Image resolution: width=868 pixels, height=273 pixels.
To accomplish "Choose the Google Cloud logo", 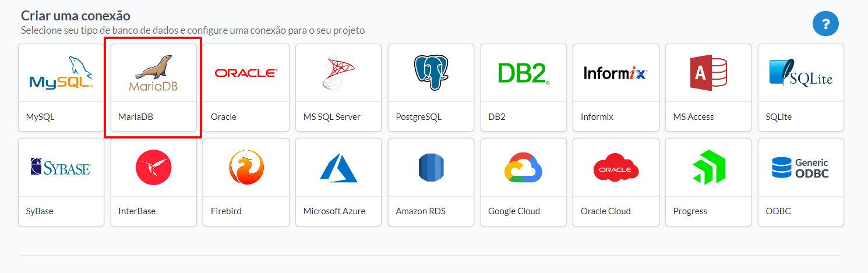I will click(x=524, y=168).
